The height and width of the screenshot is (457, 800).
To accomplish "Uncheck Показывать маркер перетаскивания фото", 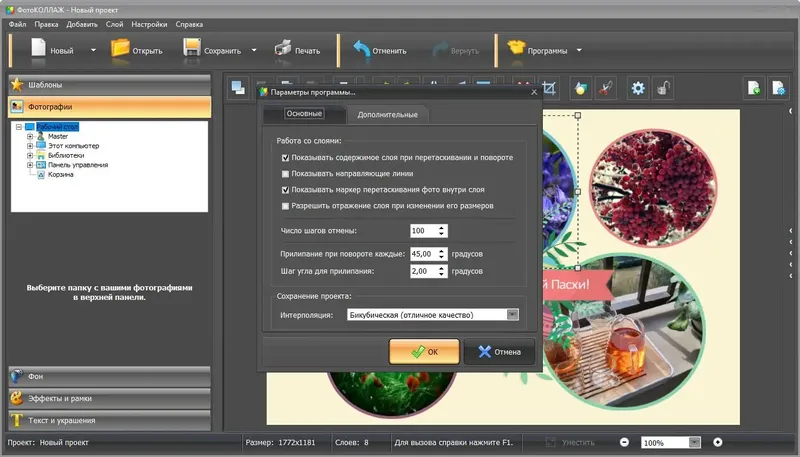I will click(x=285, y=190).
